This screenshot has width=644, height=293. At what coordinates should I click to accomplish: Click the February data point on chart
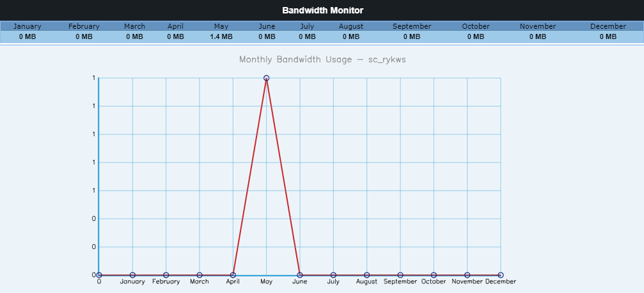point(166,275)
